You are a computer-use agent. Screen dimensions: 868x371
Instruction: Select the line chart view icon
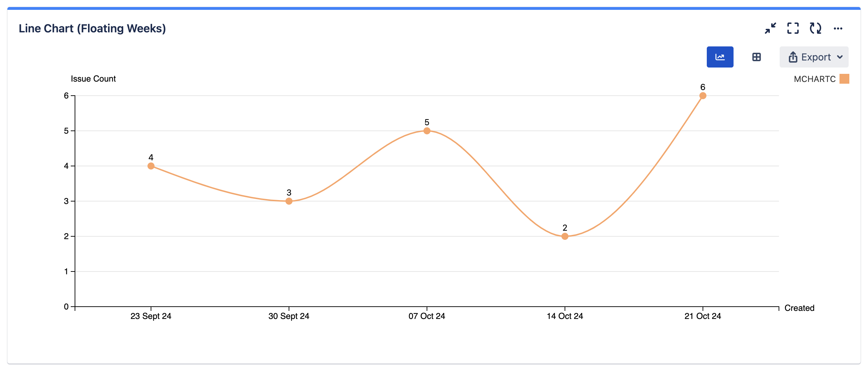pyautogui.click(x=720, y=57)
